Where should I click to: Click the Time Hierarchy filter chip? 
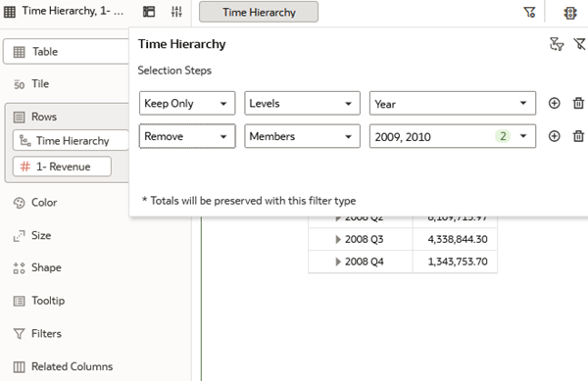[x=259, y=12]
